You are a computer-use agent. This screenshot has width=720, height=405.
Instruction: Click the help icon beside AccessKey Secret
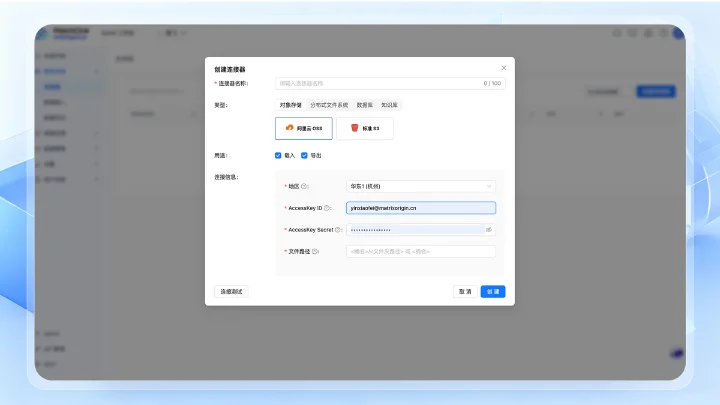[x=338, y=230]
